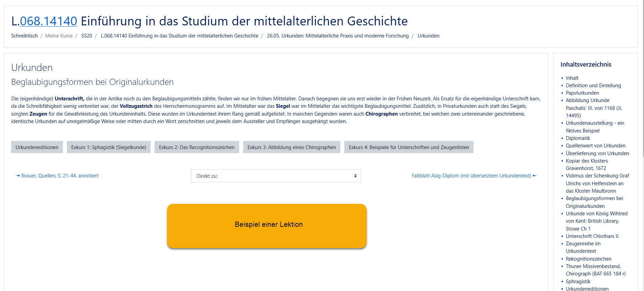Open Exkurs 4 on Unterschriften und Zeugenlisten
Viewport: 644px width, 291px height.
point(409,147)
